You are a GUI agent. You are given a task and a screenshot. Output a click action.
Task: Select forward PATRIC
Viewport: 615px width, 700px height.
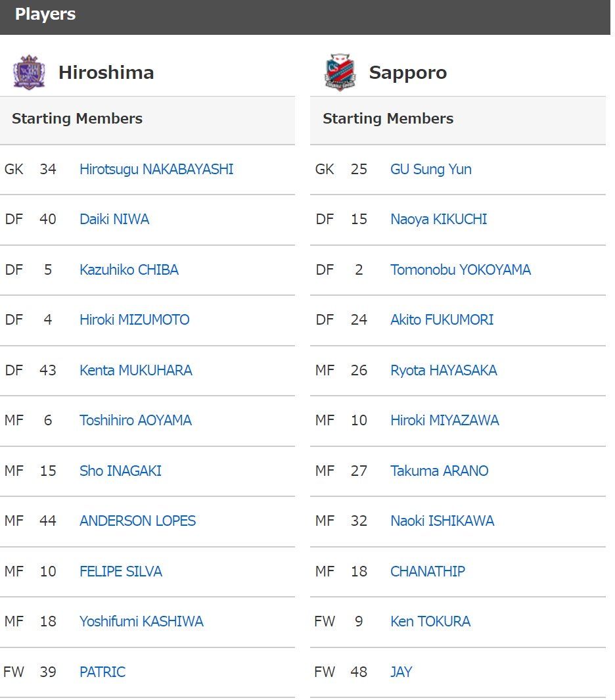point(102,672)
